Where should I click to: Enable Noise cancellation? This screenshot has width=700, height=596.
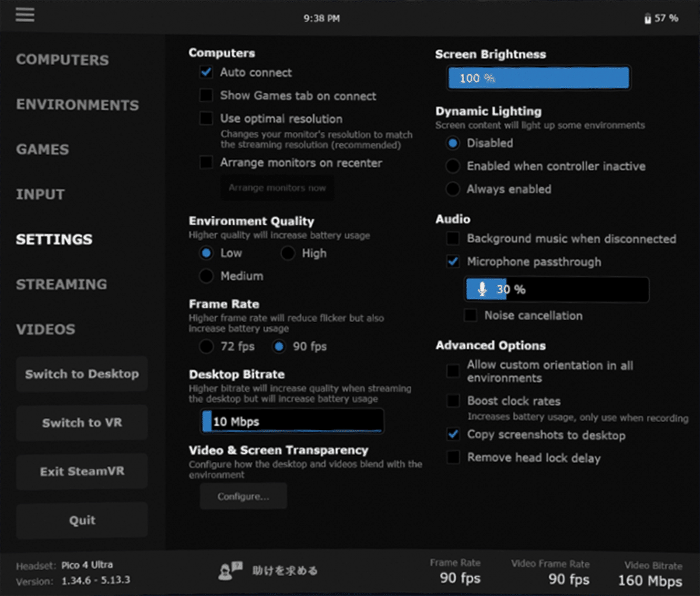click(x=470, y=315)
